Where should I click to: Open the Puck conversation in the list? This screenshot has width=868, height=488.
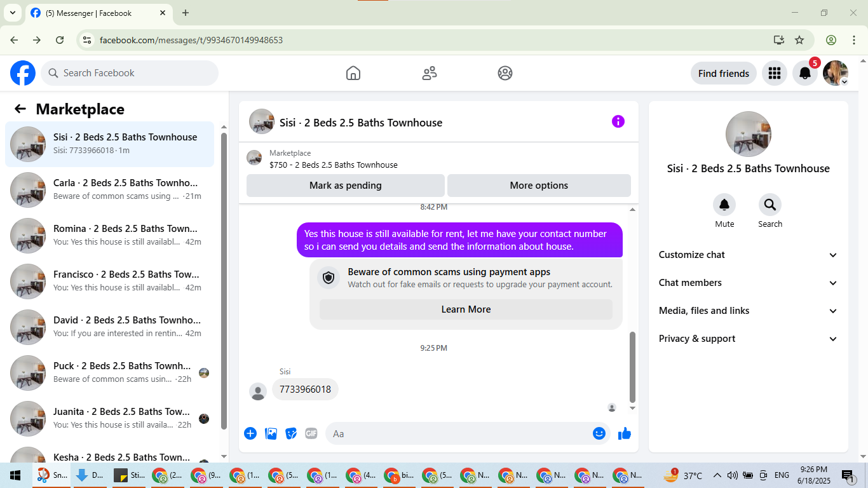109,373
